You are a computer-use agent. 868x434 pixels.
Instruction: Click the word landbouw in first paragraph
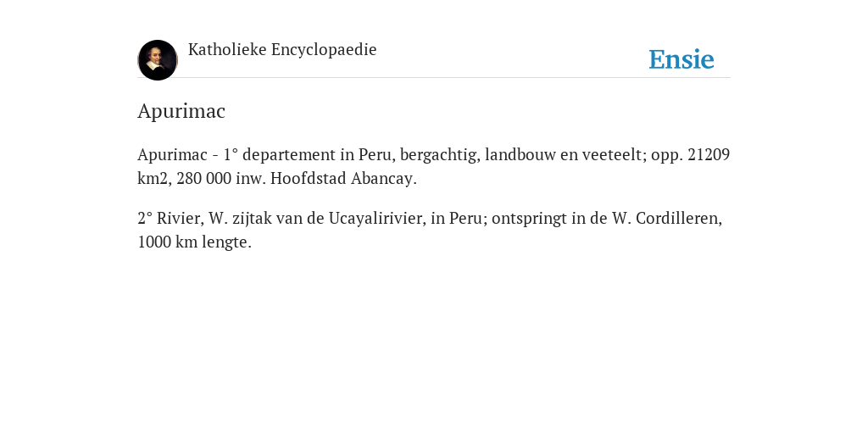pos(520,154)
